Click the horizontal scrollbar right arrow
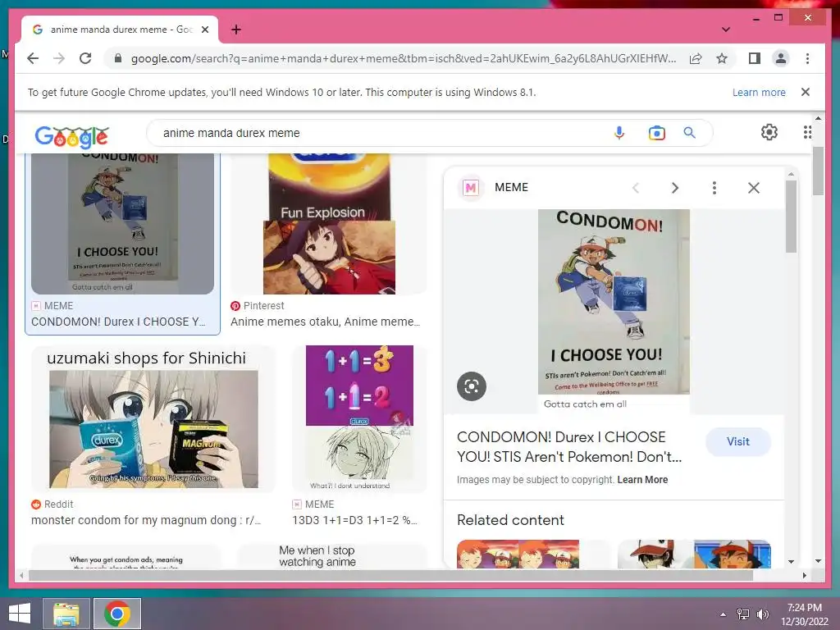The height and width of the screenshot is (630, 840). tap(804, 575)
